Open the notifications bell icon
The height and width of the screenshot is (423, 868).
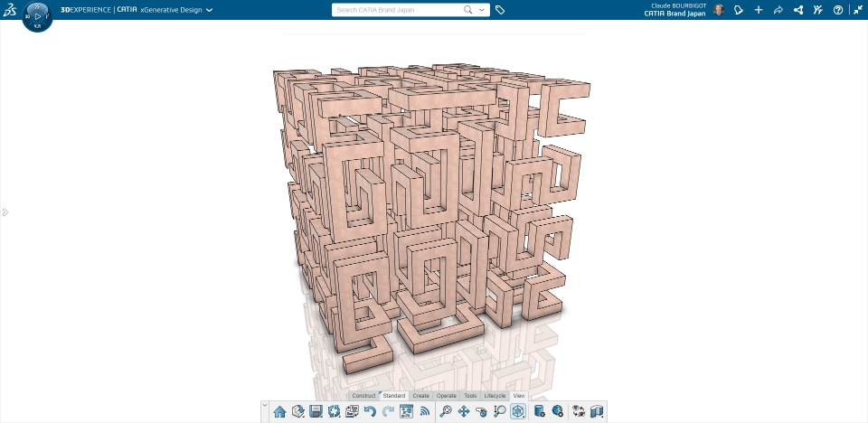coord(738,10)
